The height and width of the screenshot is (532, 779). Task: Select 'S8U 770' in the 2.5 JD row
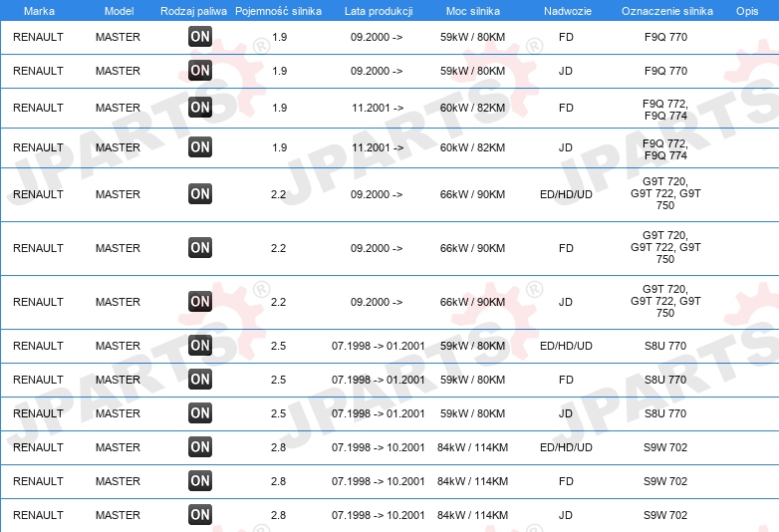[665, 413]
